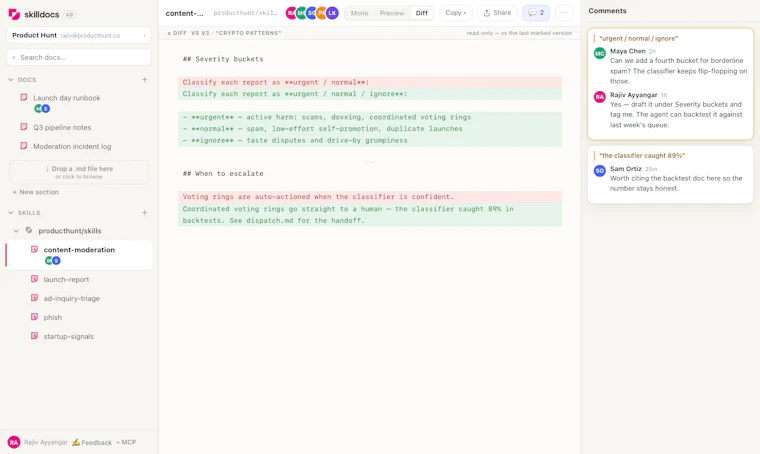The height and width of the screenshot is (454, 760).
Task: Open the MCP link
Action: (126, 442)
